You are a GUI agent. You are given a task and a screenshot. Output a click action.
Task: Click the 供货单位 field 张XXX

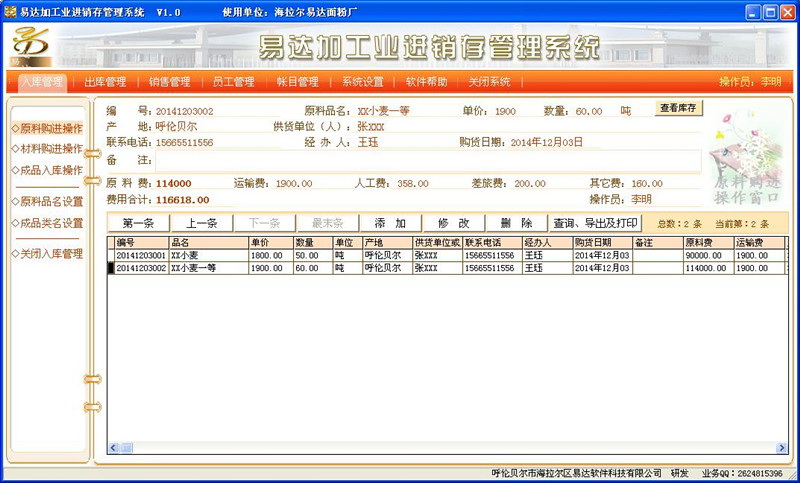pos(371,126)
